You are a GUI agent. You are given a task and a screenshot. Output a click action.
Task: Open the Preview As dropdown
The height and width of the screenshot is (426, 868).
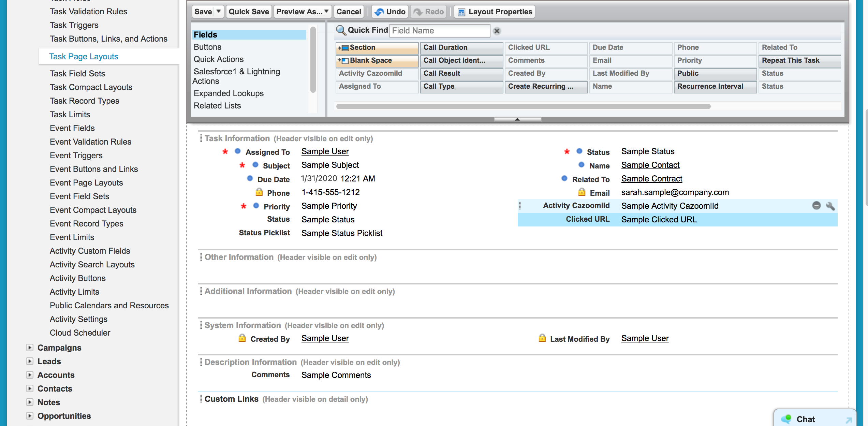tap(303, 12)
